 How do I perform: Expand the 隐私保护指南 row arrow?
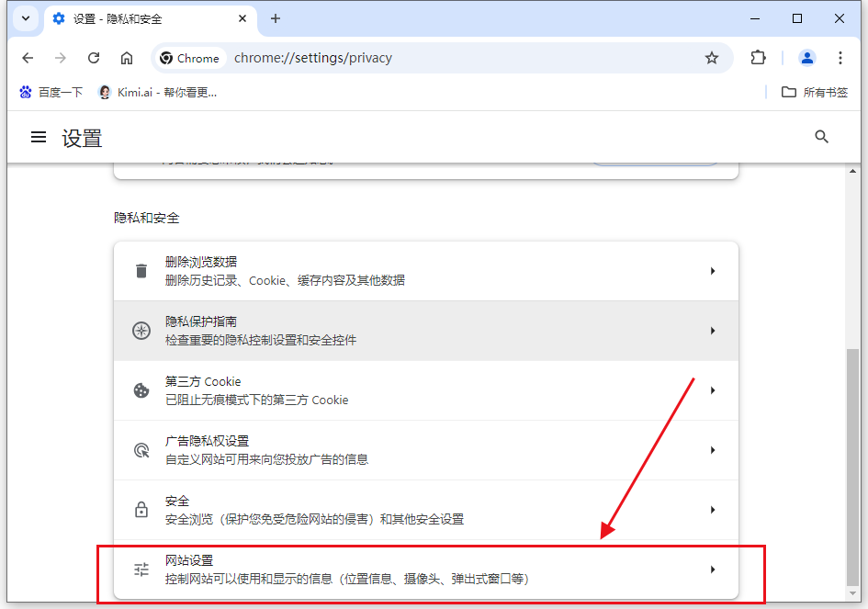(713, 331)
